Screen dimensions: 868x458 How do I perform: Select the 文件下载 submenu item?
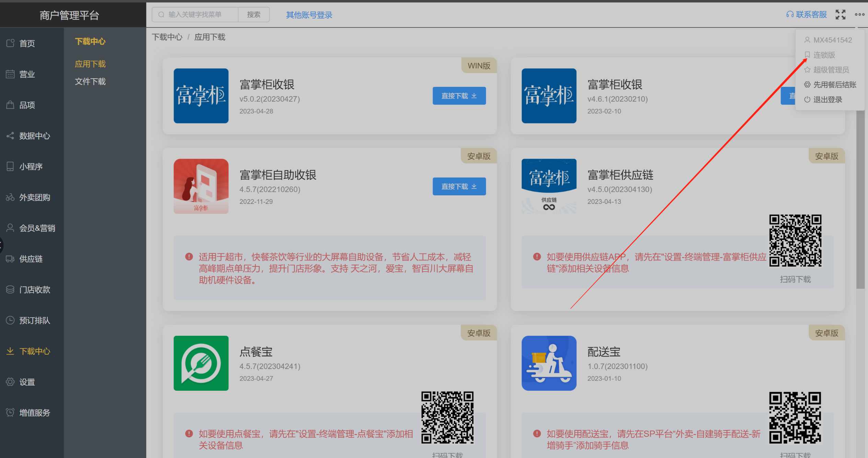90,81
